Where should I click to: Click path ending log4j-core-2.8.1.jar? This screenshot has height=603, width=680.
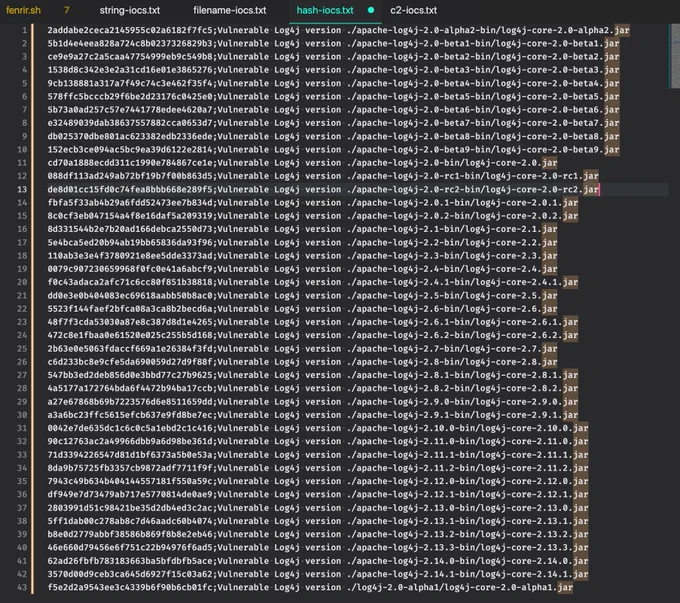[462, 375]
